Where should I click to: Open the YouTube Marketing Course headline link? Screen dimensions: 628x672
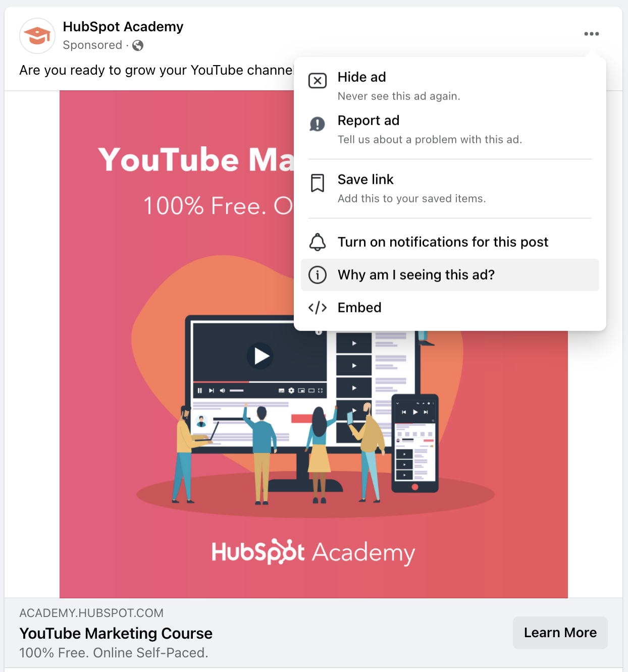tap(116, 633)
